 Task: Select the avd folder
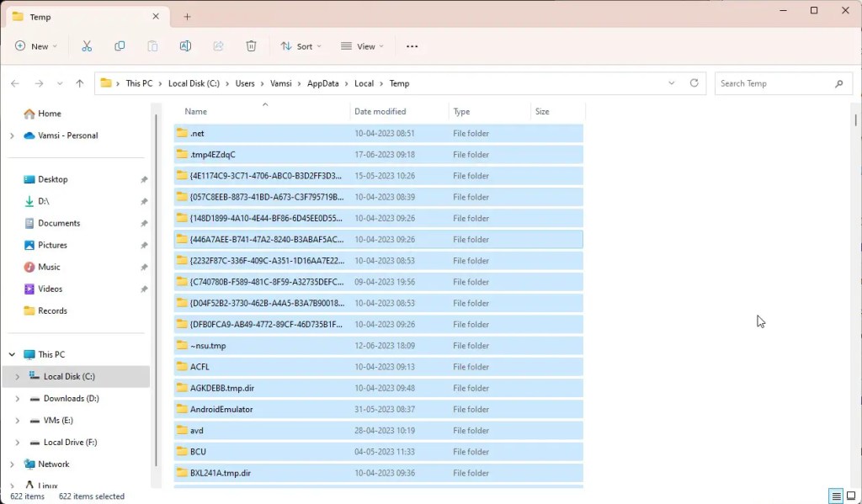(378, 430)
